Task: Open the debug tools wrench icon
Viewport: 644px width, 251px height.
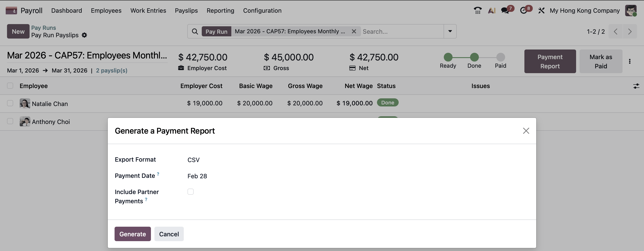Action: (541, 11)
